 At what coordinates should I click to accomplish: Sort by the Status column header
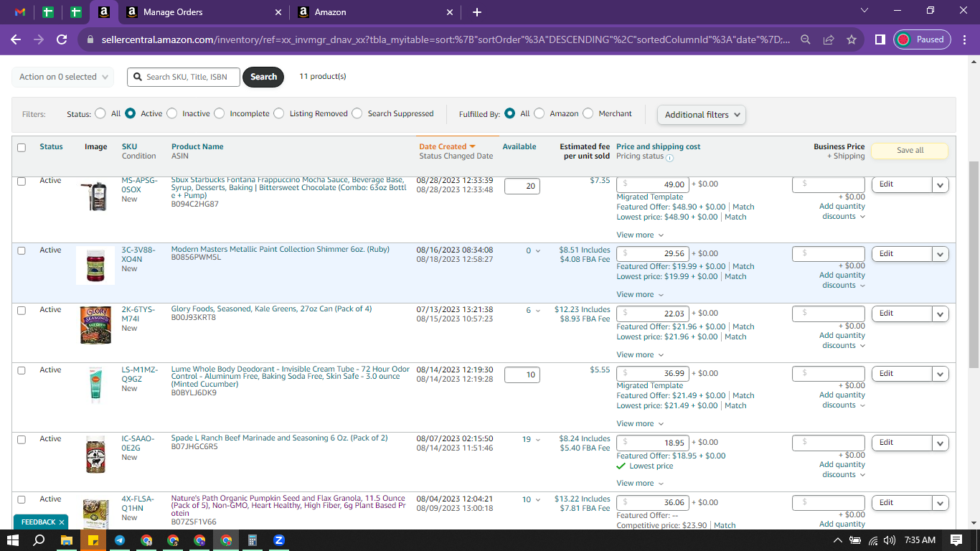pos(51,146)
